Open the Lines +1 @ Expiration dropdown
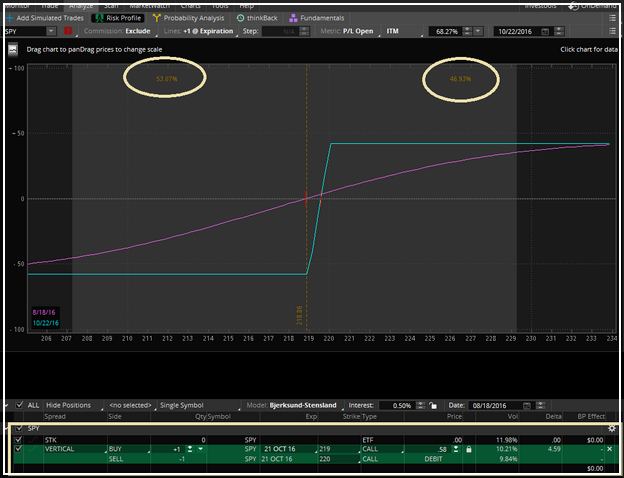 tap(199, 31)
